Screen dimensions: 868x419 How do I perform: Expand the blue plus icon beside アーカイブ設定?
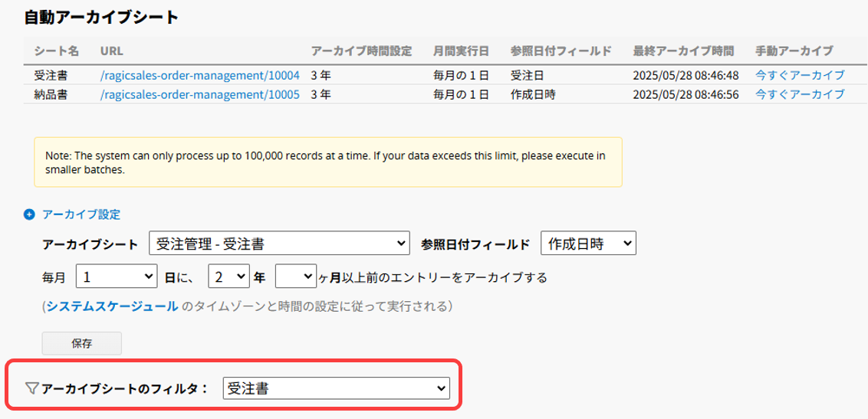29,214
